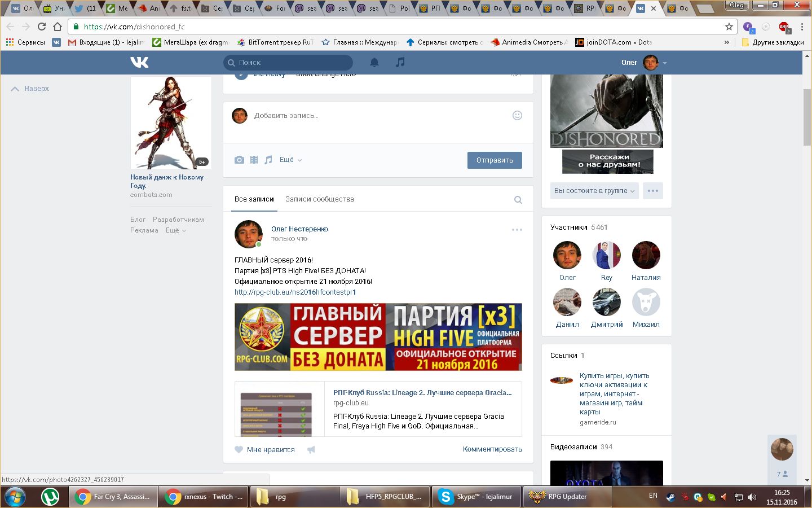This screenshot has width=812, height=508.
Task: Open Windows Start menu
Action: tap(15, 497)
